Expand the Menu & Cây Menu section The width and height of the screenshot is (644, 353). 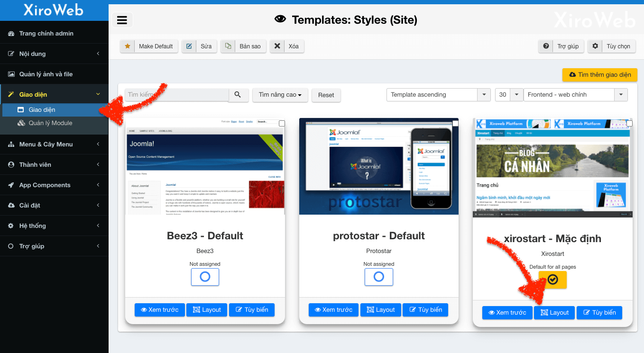[54, 145]
